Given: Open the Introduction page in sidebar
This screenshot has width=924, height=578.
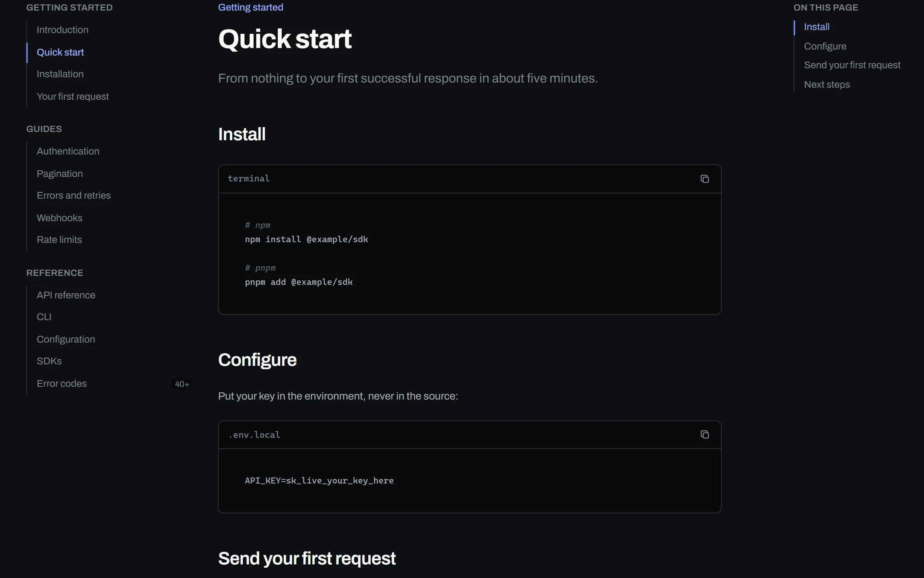Looking at the screenshot, I should (62, 30).
